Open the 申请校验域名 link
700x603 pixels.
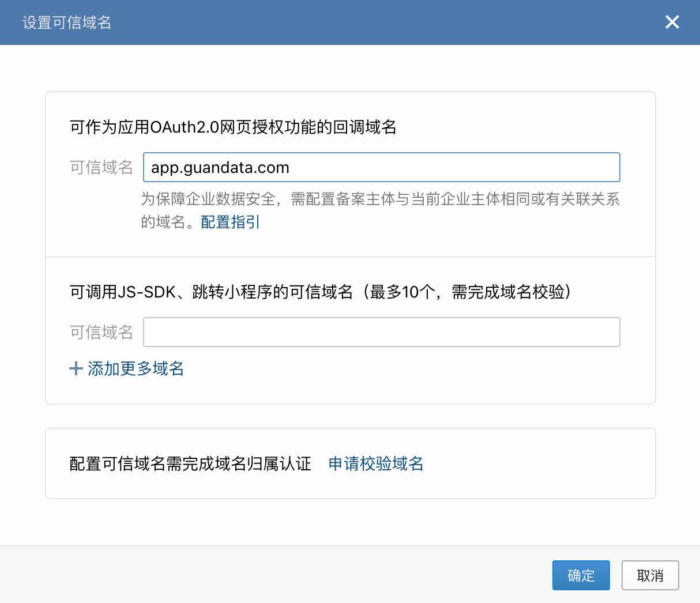point(375,463)
